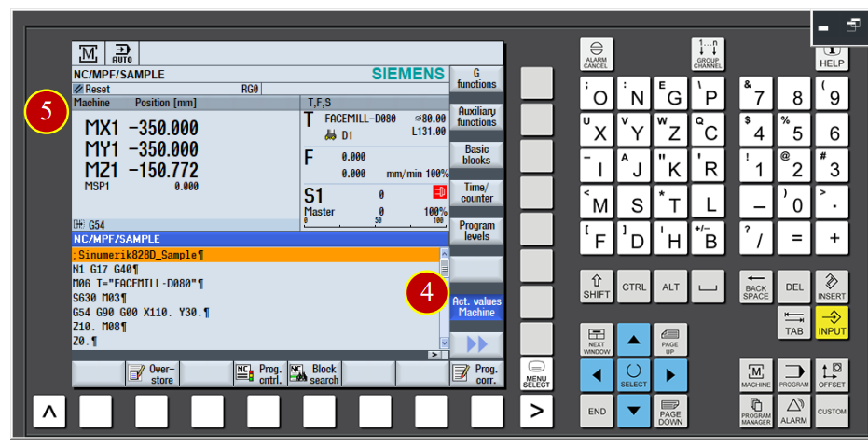Click the MENU SELECT key
The width and height of the screenshot is (868, 448).
coord(536,374)
